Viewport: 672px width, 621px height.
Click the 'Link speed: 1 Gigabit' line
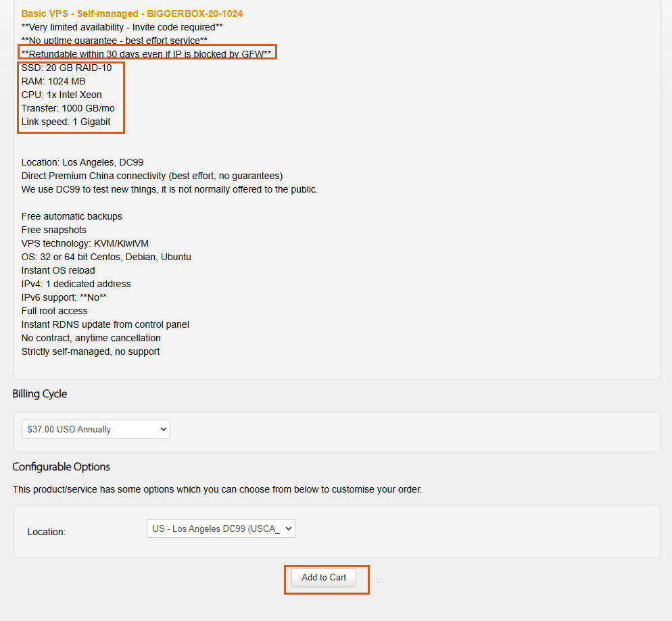[x=66, y=122]
